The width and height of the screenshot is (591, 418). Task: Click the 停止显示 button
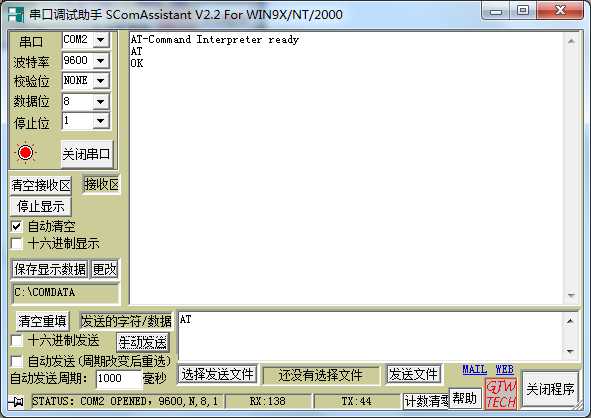[x=41, y=206]
